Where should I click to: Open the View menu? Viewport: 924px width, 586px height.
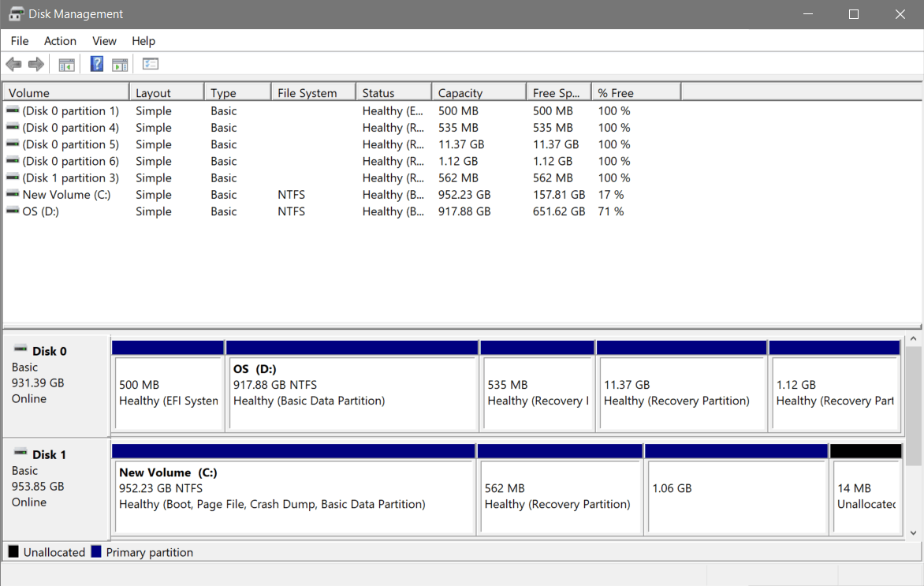[104, 40]
